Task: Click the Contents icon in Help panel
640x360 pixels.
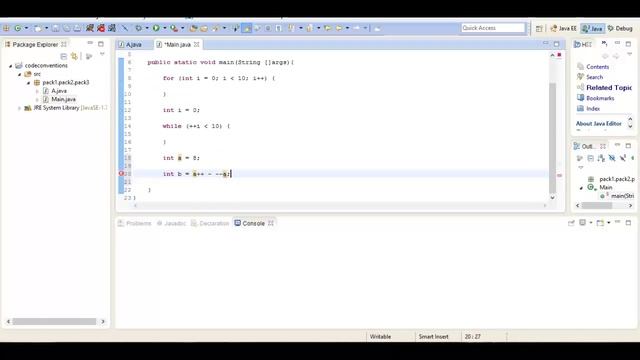Action: (x=580, y=67)
